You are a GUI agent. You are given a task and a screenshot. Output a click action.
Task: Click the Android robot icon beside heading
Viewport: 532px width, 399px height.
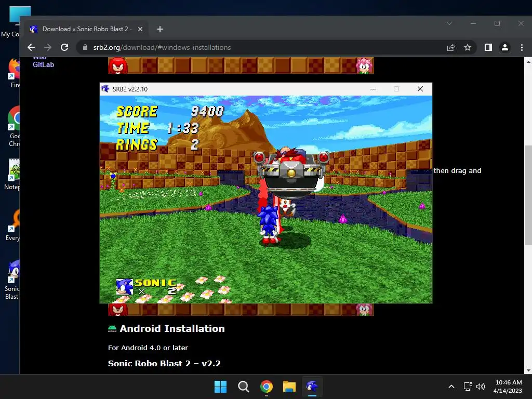point(112,328)
